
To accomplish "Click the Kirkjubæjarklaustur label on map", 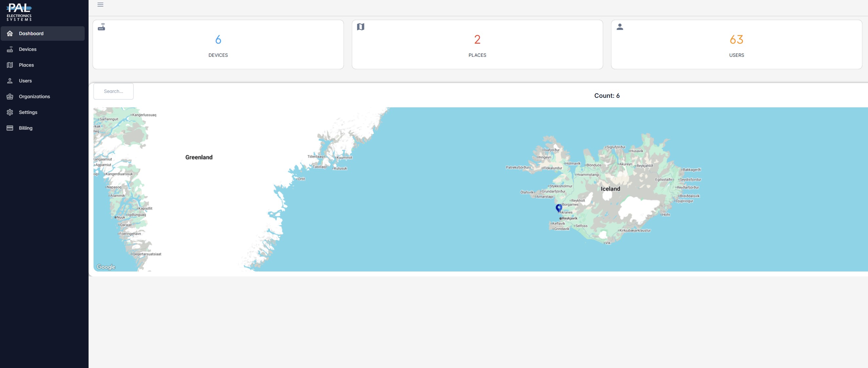I will (635, 230).
